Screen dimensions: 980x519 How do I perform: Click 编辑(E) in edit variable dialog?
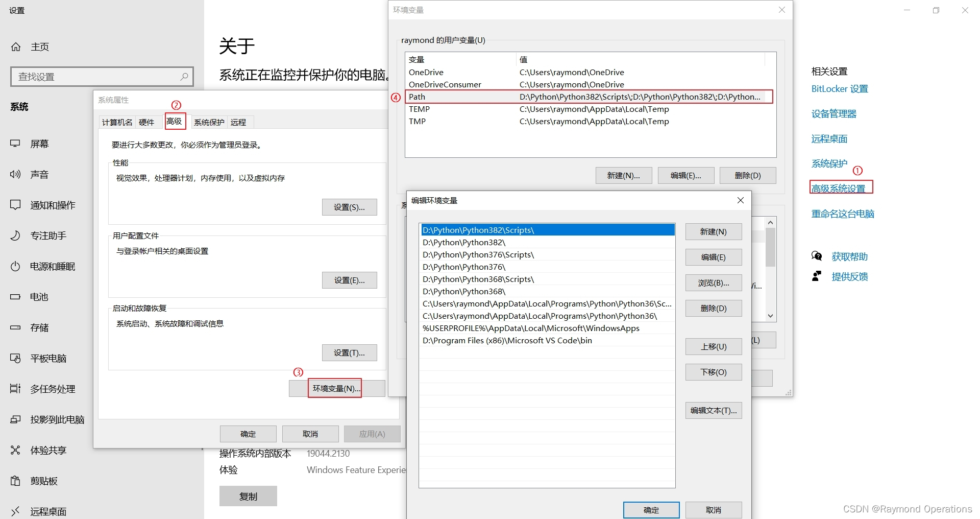714,257
